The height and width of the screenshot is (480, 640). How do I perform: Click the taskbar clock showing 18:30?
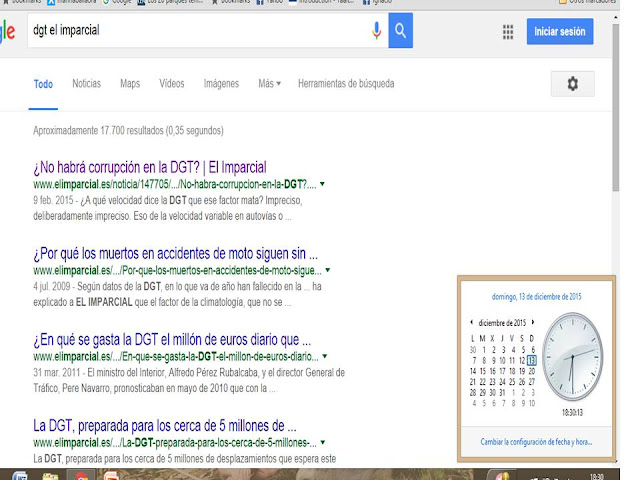coord(597,477)
